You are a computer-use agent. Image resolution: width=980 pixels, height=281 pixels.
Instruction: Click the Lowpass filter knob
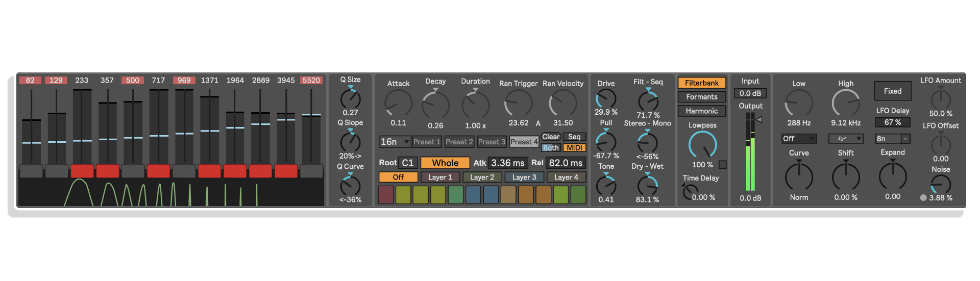pos(702,145)
